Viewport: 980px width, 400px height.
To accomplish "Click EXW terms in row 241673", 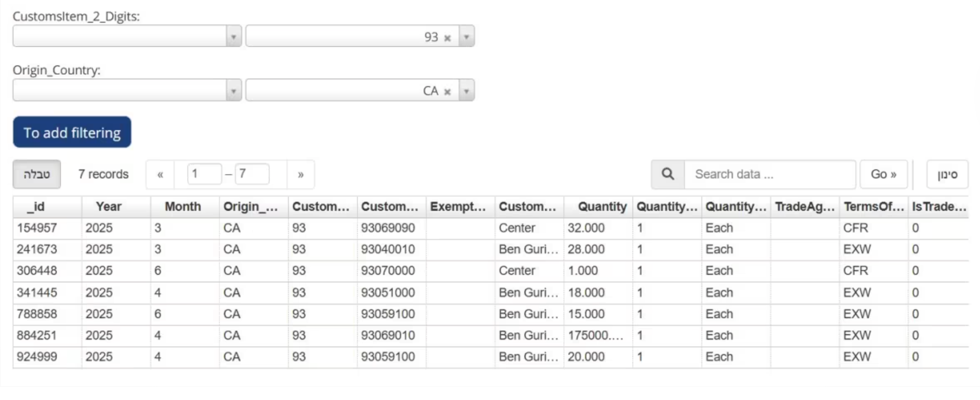I will click(x=857, y=249).
